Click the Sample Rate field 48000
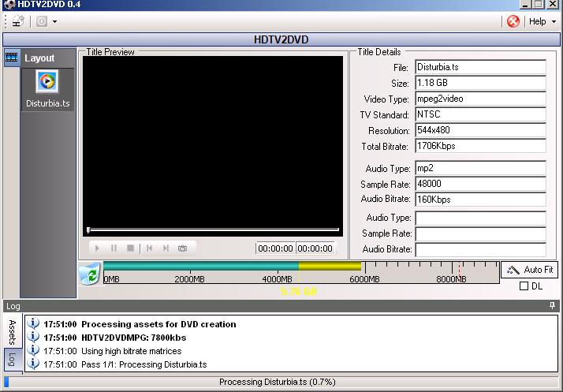This screenshot has height=392, width=563. coord(480,184)
